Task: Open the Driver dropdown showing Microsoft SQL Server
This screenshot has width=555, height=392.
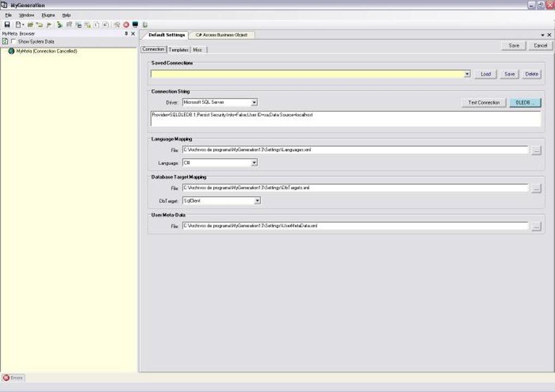Action: point(254,102)
